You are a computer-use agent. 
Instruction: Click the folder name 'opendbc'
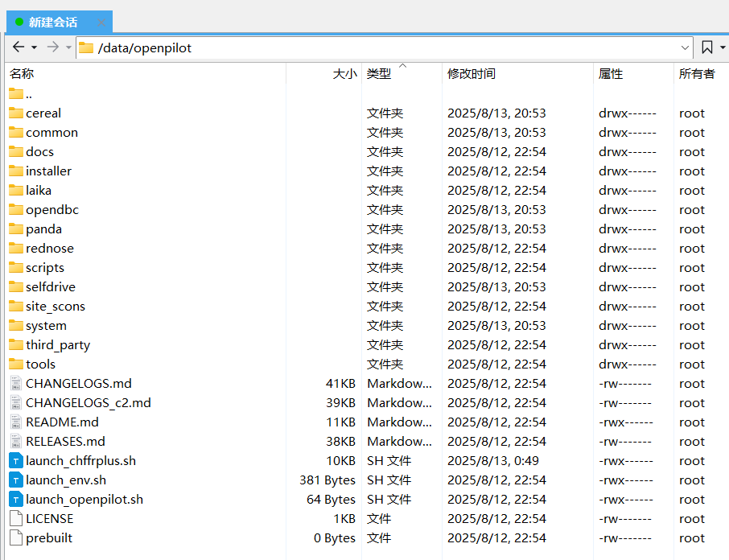pyautogui.click(x=52, y=209)
